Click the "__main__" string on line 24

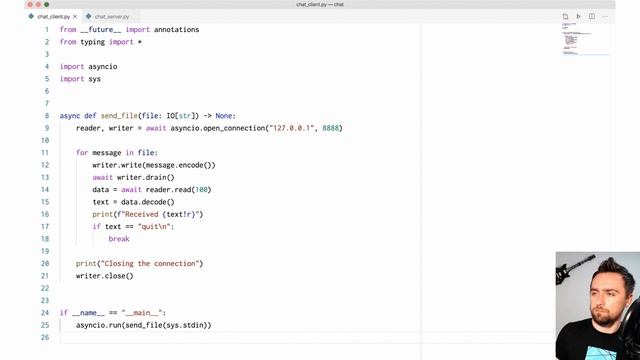142,313
